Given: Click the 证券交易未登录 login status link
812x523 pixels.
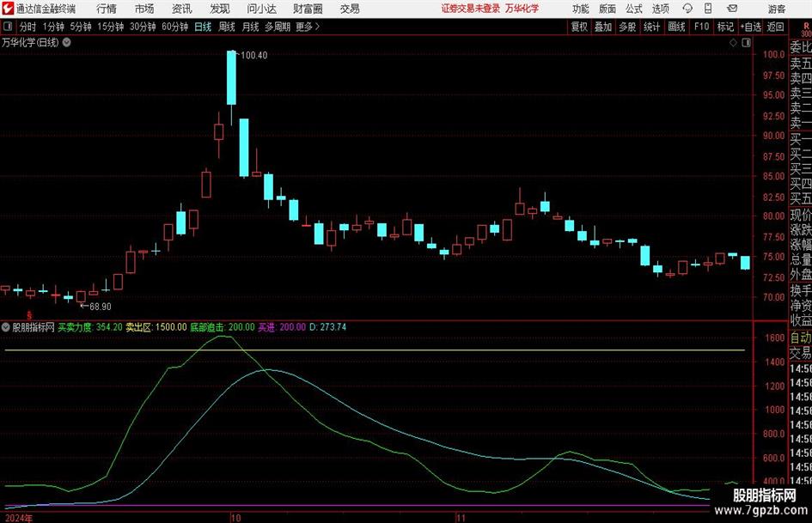Looking at the screenshot, I should tap(471, 9).
